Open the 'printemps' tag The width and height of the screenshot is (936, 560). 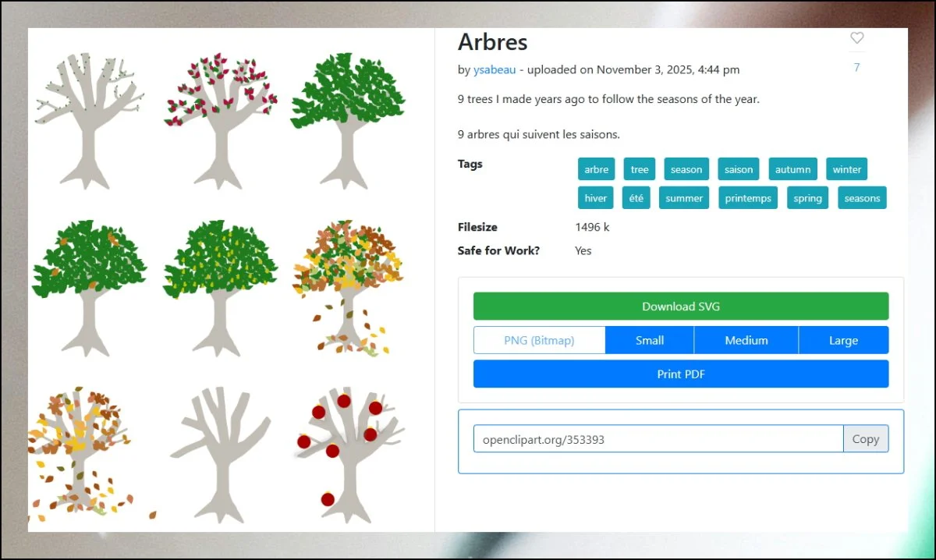(748, 198)
